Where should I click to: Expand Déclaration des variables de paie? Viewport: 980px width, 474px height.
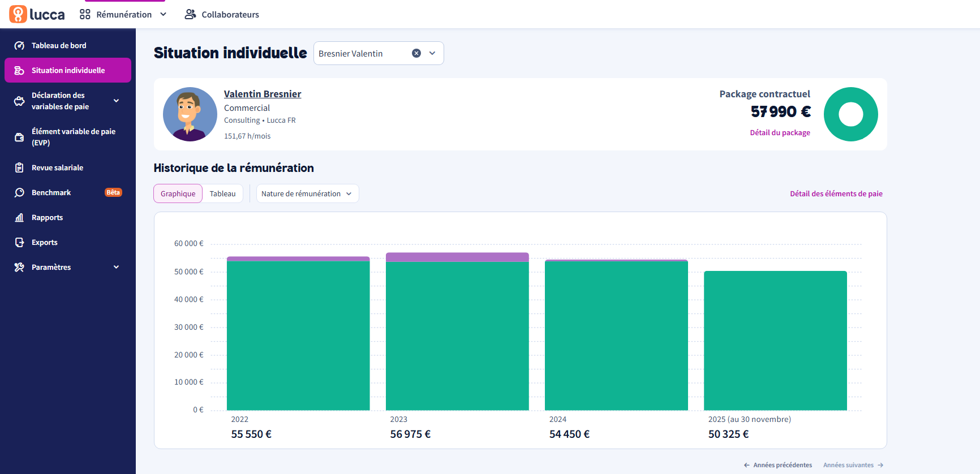(x=116, y=101)
